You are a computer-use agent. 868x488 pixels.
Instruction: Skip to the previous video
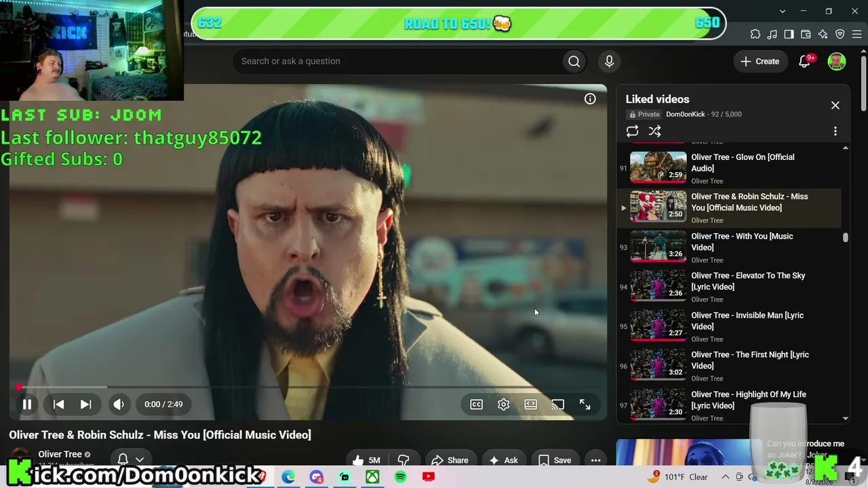(59, 405)
